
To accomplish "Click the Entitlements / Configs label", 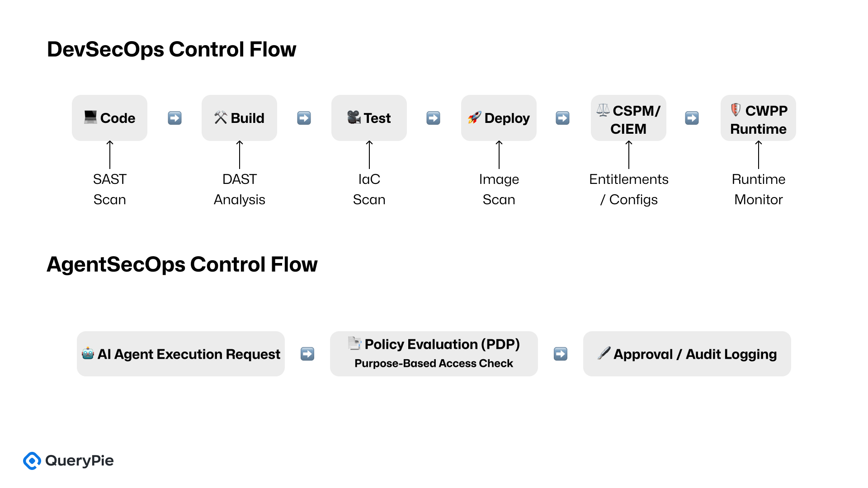I will [x=628, y=189].
